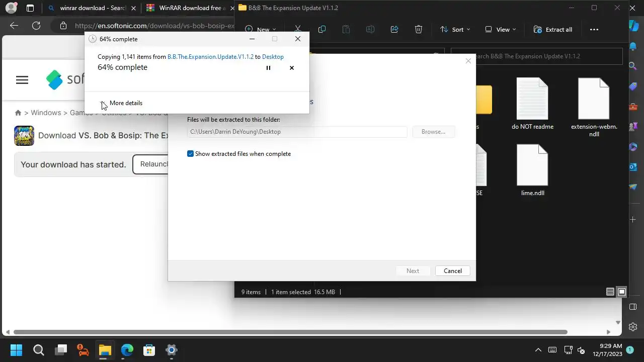The image size is (644, 362).
Task: Open Windows Start menu
Action: click(16, 350)
